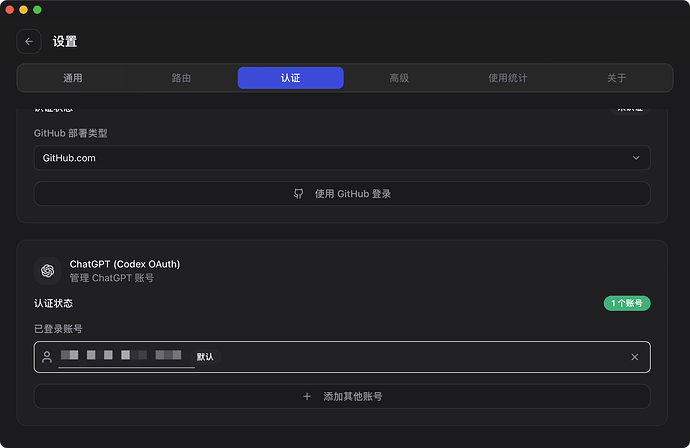Click the 认证状态 label in ChatGPT card
The image size is (690, 448).
[x=53, y=303]
